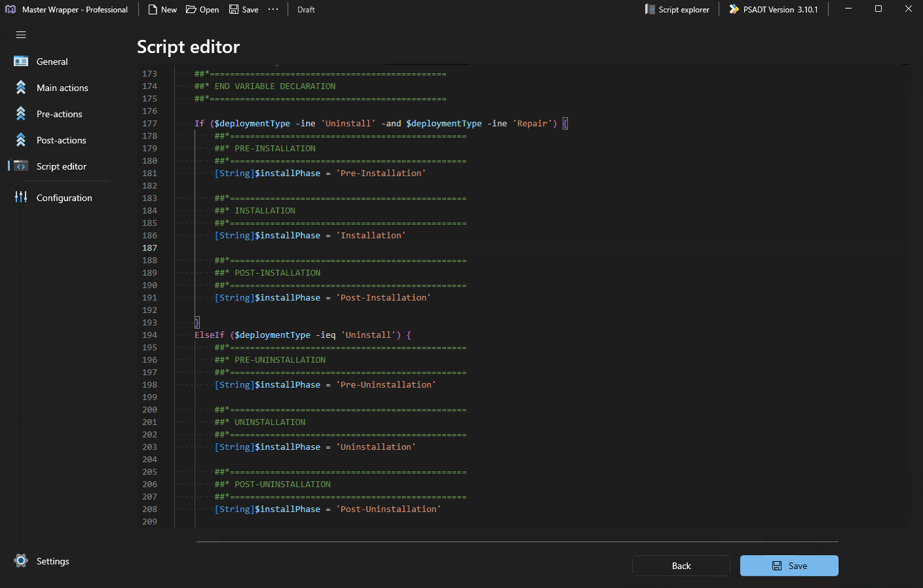Image resolution: width=923 pixels, height=588 pixels.
Task: Click the 'Installation' string on line 186
Action: pyautogui.click(x=371, y=236)
